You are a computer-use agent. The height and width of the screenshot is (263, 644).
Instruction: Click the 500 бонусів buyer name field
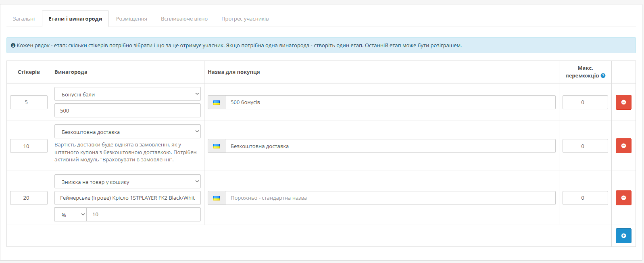390,102
